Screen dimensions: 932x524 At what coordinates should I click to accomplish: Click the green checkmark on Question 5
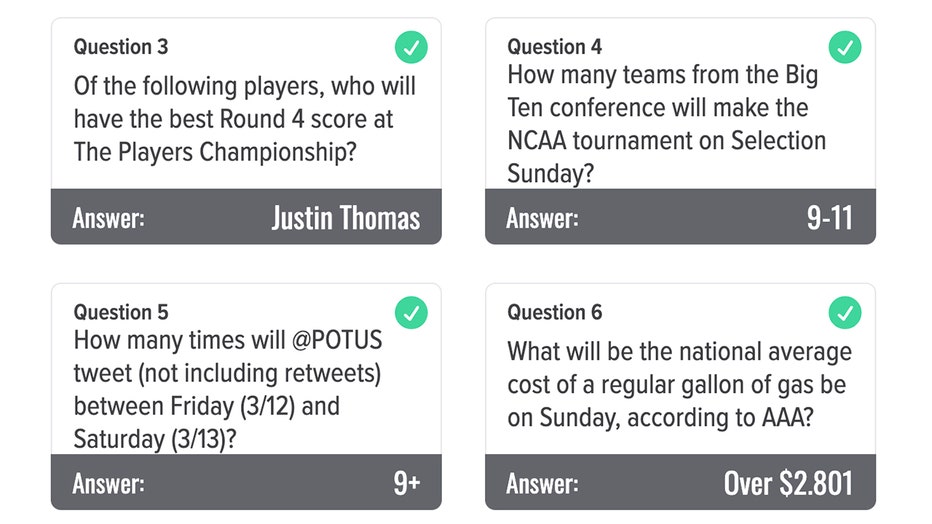(411, 312)
